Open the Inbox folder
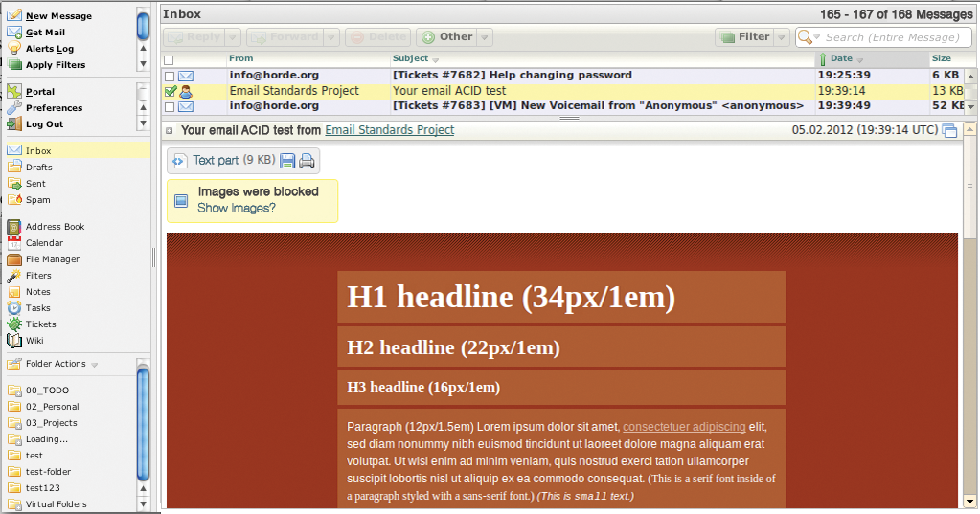This screenshot has height=514, width=980. [x=77, y=150]
